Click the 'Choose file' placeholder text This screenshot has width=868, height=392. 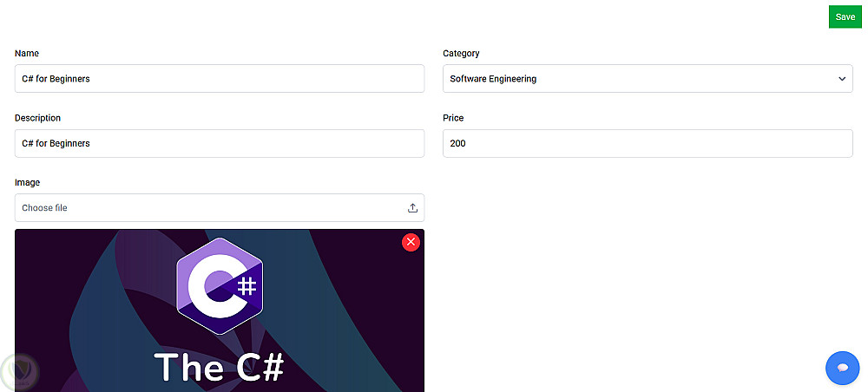point(44,208)
